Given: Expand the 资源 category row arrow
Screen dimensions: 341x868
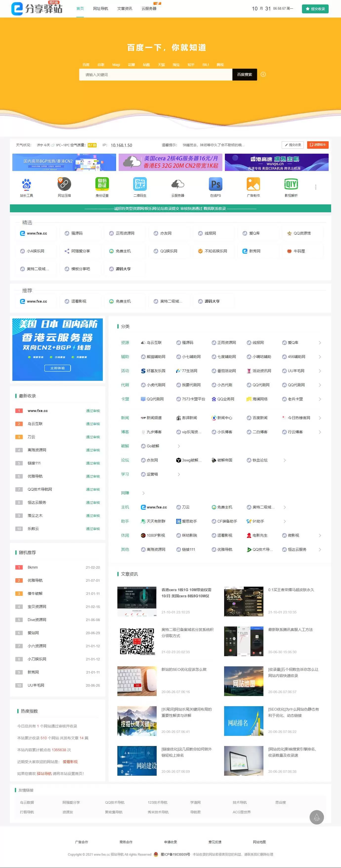Looking at the screenshot, I should [x=320, y=343].
